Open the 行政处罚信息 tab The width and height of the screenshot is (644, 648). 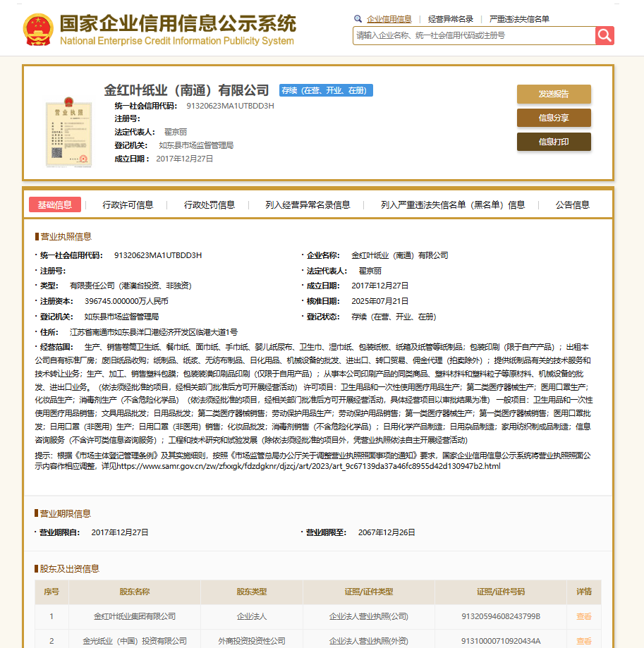(x=209, y=204)
